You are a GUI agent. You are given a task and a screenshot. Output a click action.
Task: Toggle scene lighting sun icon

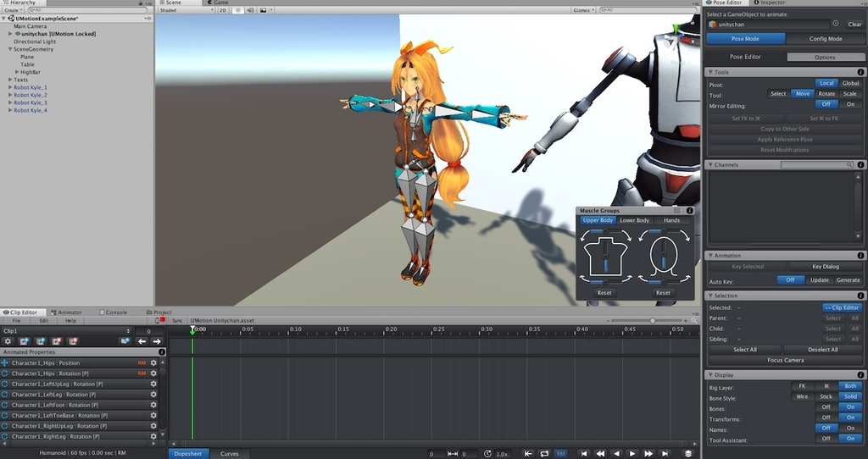237,10
